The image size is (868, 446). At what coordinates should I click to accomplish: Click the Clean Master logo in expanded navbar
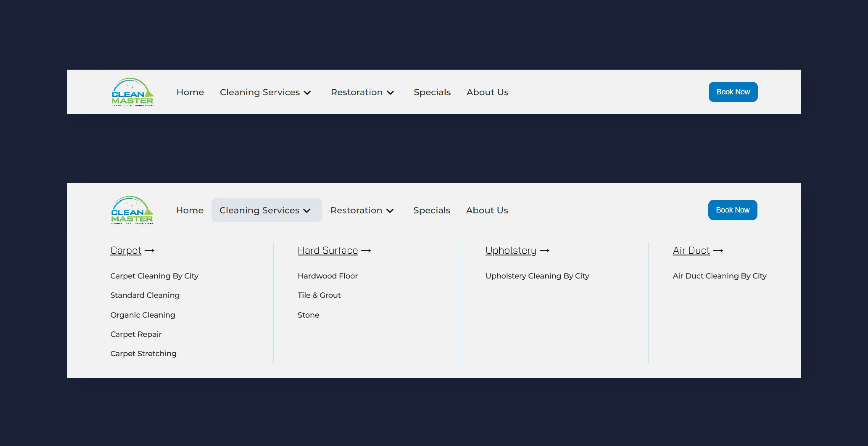point(132,210)
